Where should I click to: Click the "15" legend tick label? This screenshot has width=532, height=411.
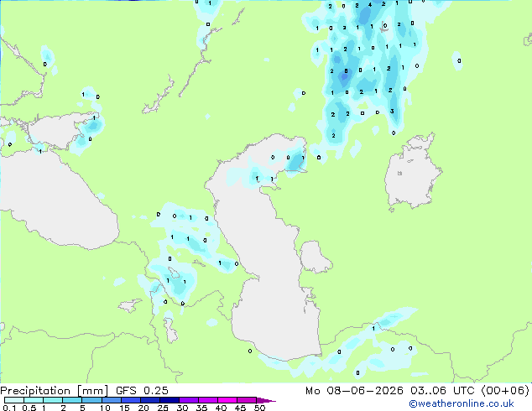tap(124, 408)
